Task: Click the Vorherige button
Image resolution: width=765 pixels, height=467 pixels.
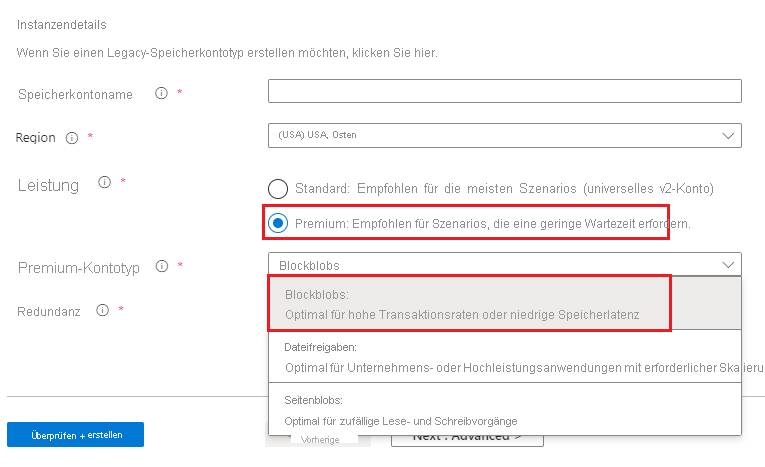Action: point(318,439)
